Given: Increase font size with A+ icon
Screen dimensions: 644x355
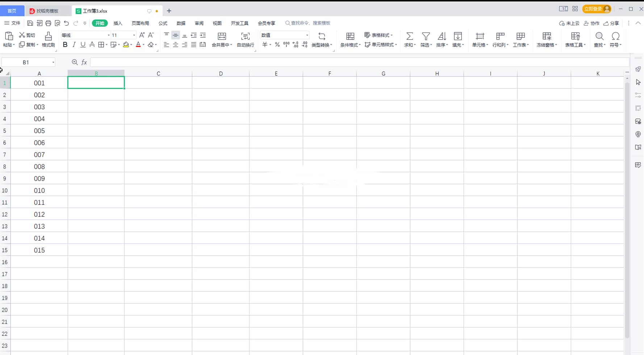Looking at the screenshot, I should tap(142, 35).
